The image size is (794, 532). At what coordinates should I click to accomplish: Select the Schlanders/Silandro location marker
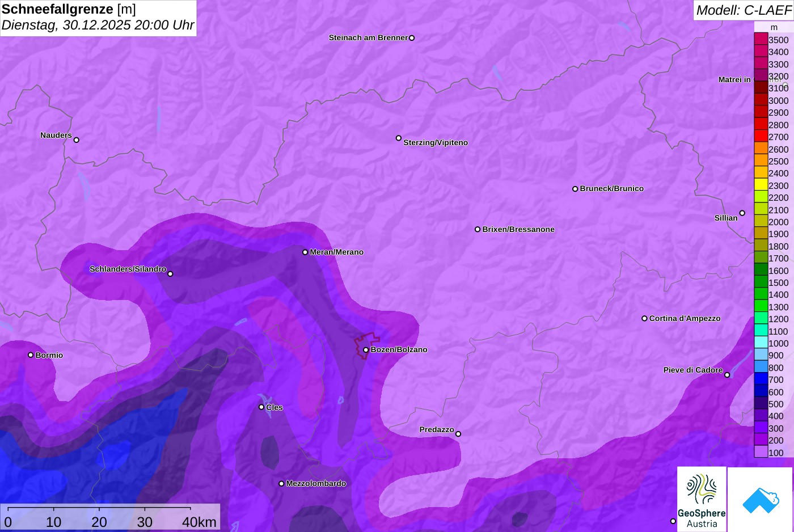point(170,274)
